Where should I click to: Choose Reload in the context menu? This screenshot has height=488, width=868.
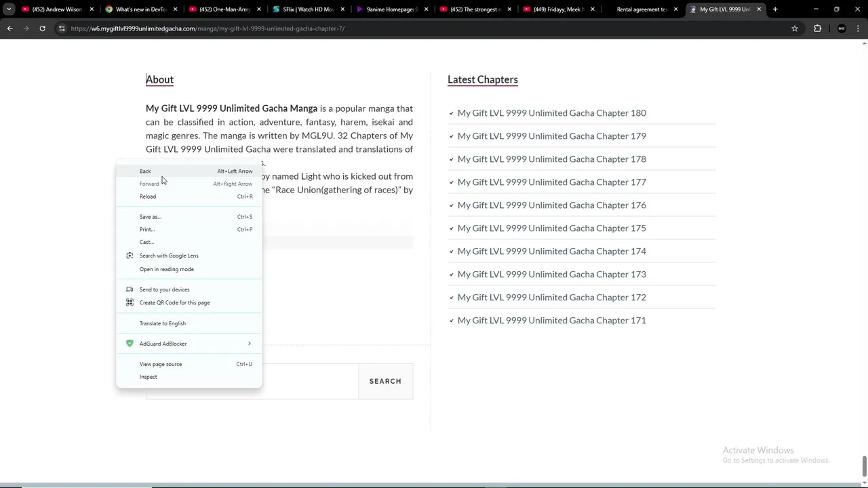189,197
